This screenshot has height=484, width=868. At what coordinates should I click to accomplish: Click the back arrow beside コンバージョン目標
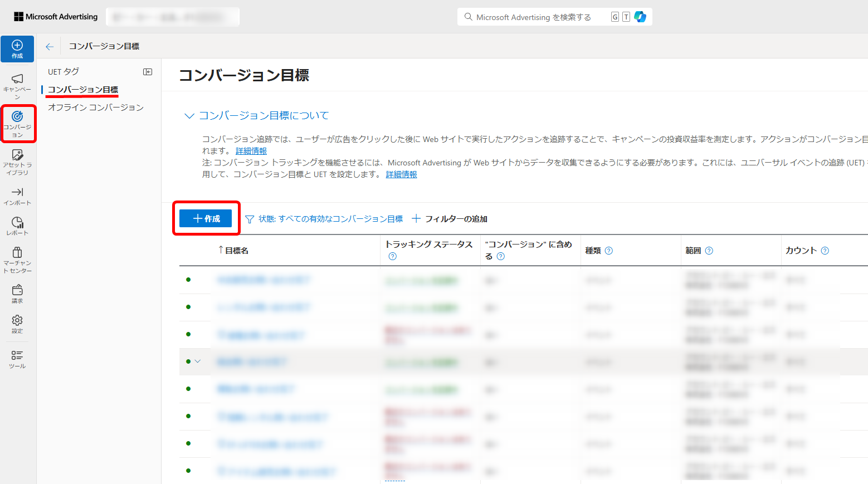click(50, 47)
